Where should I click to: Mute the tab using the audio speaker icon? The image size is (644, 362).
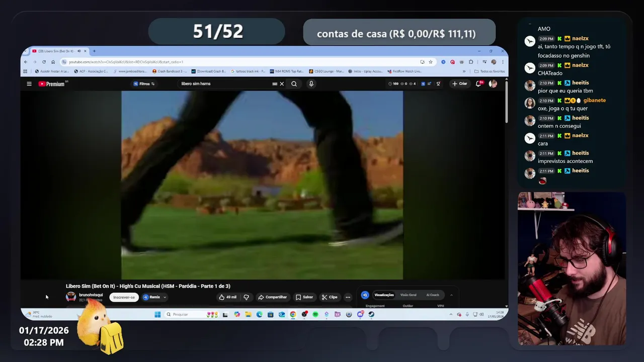(79, 51)
